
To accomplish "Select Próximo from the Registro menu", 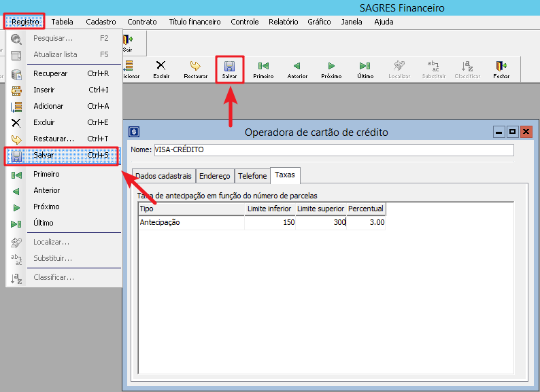I will click(x=64, y=207).
